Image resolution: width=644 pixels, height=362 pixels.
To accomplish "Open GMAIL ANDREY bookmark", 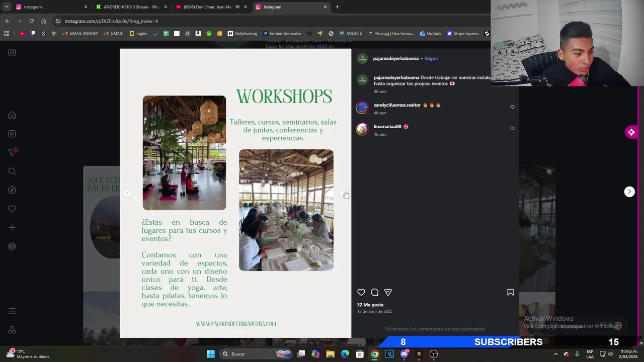I will (x=80, y=34).
